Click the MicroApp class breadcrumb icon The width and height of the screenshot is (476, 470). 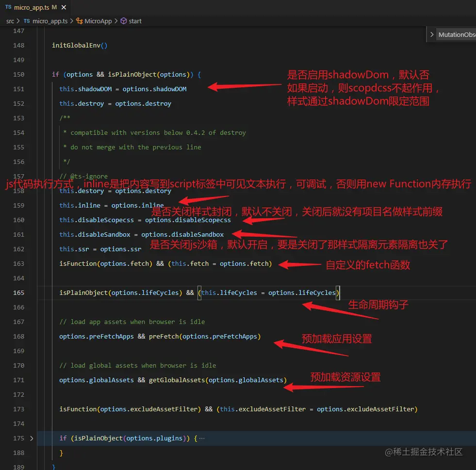pyautogui.click(x=79, y=21)
